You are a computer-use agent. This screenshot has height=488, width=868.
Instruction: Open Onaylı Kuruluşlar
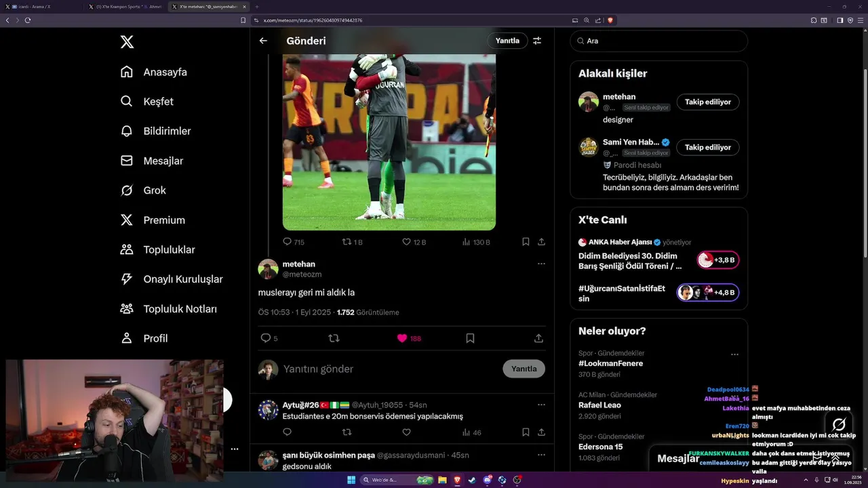171,279
